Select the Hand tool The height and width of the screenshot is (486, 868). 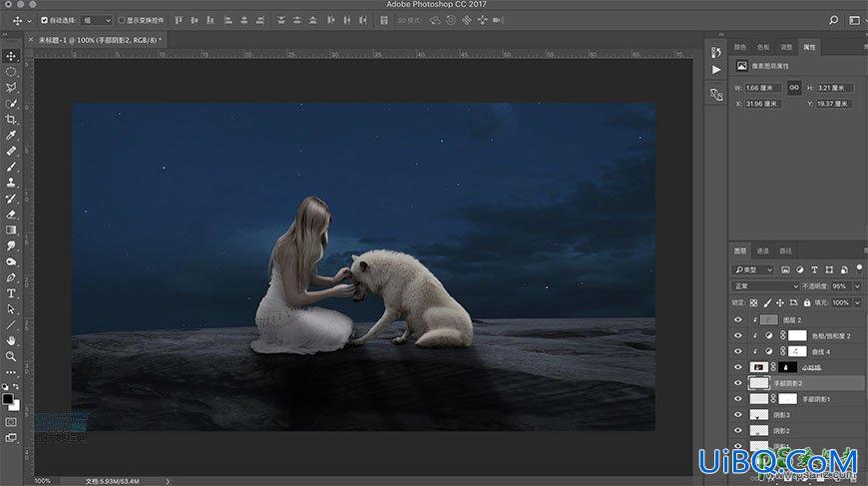tap(11, 341)
